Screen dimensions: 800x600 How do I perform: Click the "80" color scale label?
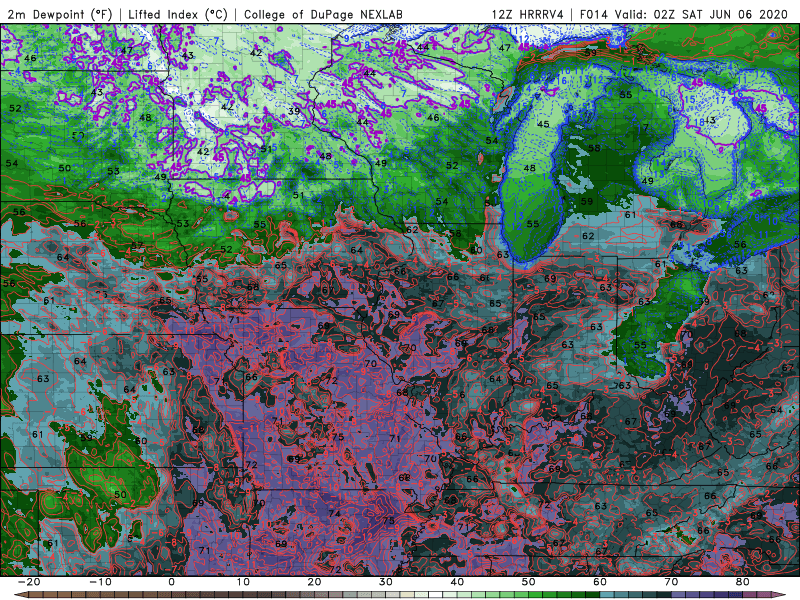[743, 582]
